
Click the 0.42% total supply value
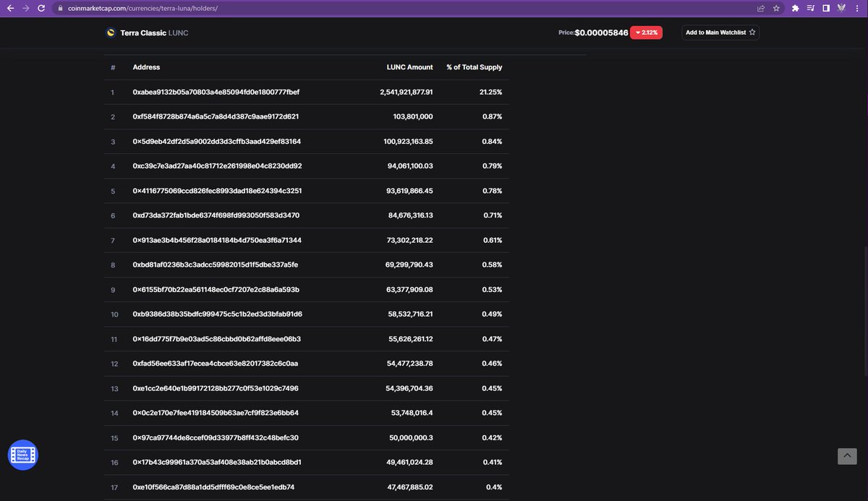[492, 438]
